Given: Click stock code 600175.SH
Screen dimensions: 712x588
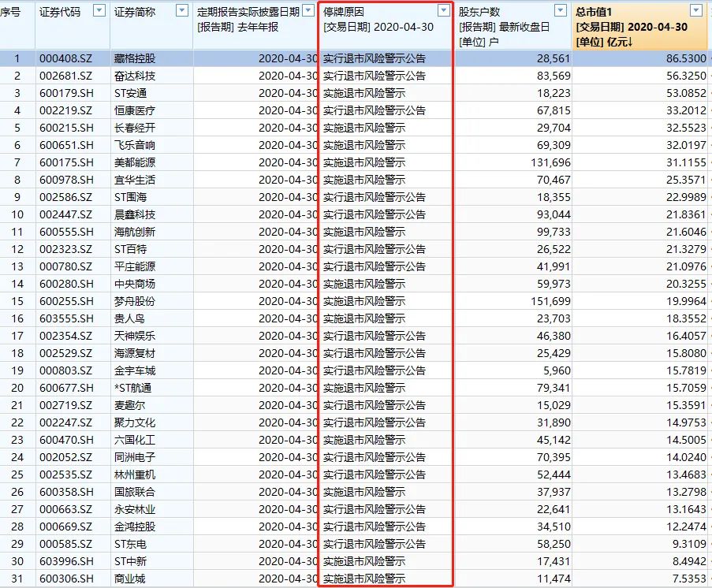Looking at the screenshot, I should (66, 162).
